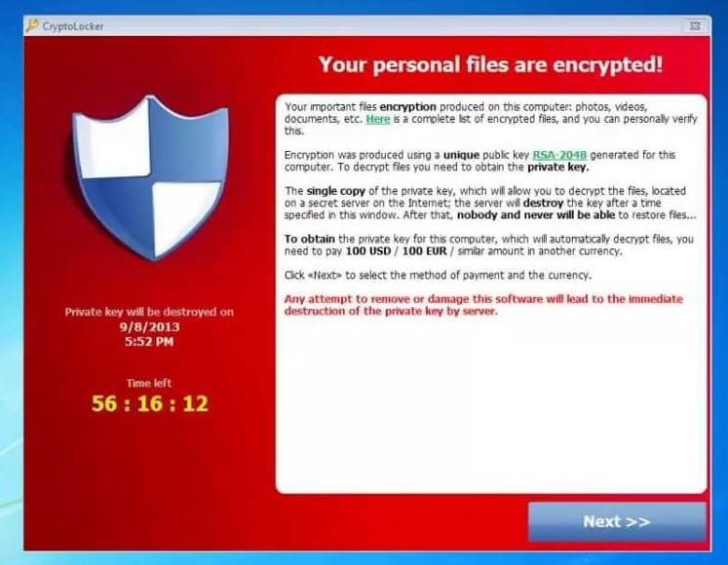The width and height of the screenshot is (728, 565).
Task: Click the red warning about removing this software
Action: tap(483, 305)
